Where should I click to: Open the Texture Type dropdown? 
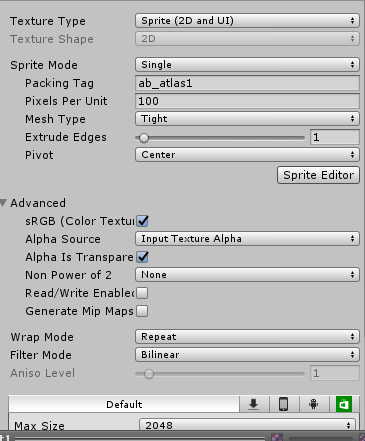(x=247, y=21)
